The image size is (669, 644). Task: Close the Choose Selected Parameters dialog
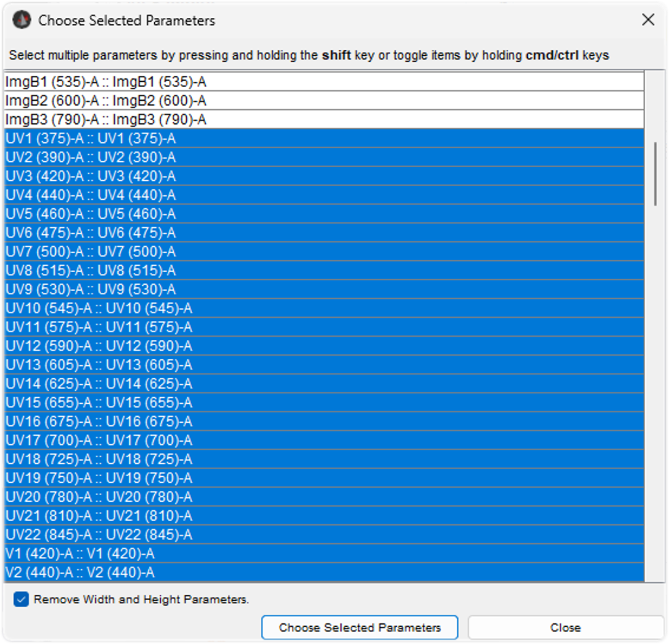point(648,20)
